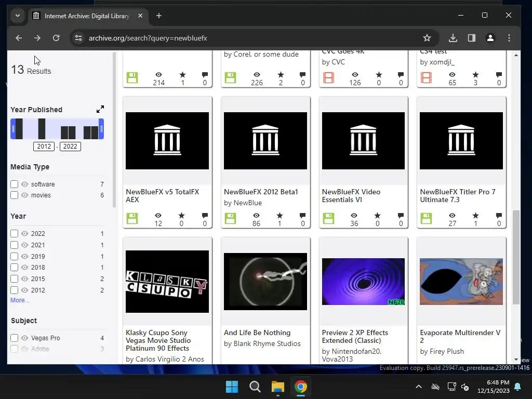This screenshot has height=399, width=532.
Task: Reload the archive.org page
Action: [x=56, y=38]
